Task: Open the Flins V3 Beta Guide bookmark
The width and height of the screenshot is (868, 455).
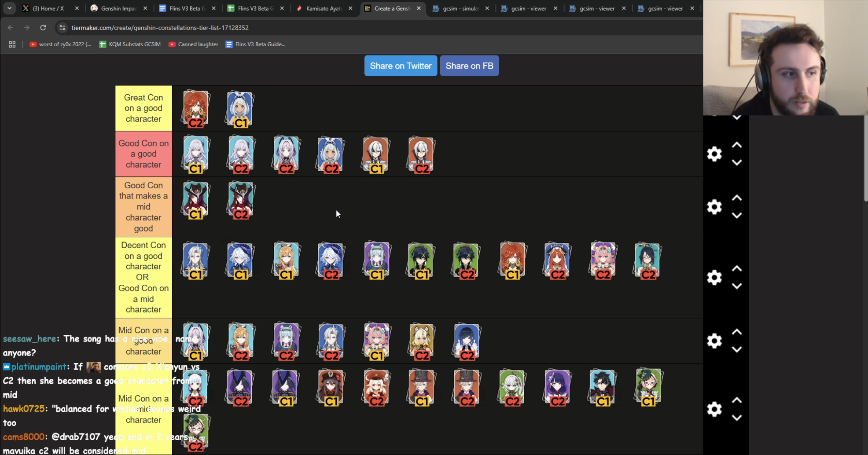Action: pyautogui.click(x=255, y=44)
